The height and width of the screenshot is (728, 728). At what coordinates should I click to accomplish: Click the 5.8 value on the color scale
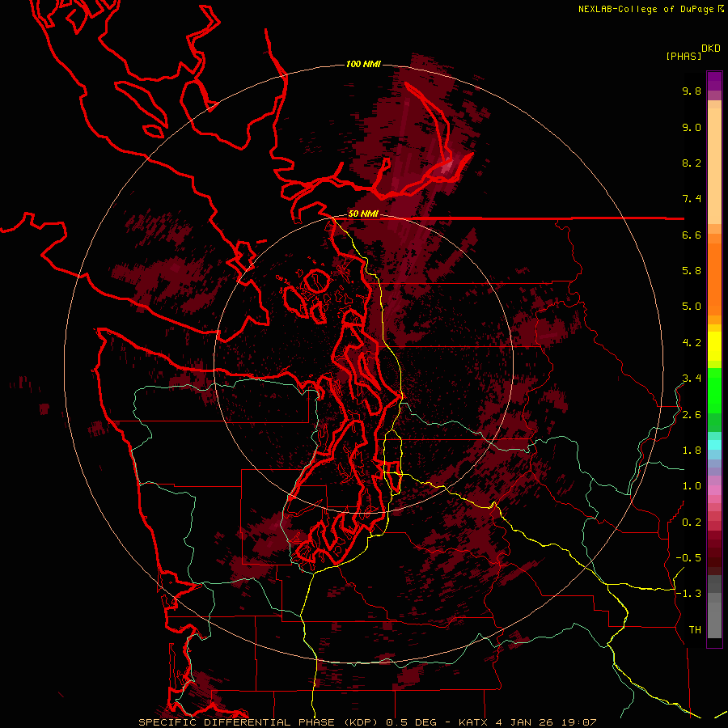(692, 270)
